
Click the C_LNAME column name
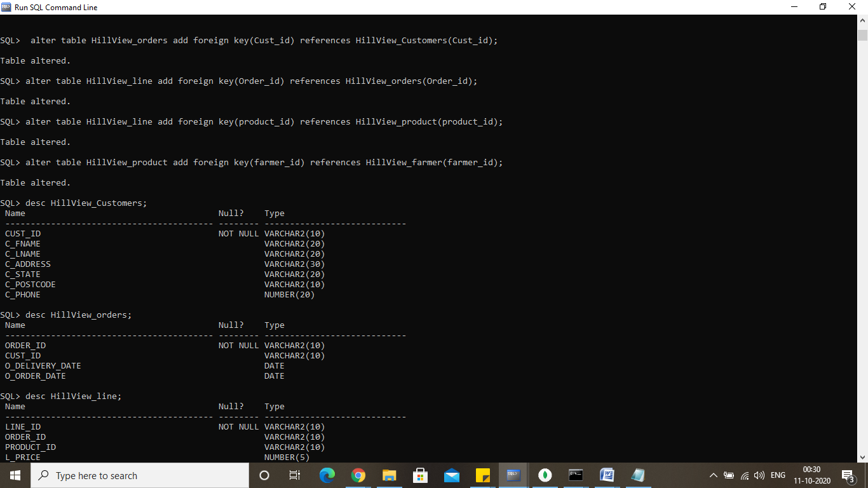[x=23, y=254]
